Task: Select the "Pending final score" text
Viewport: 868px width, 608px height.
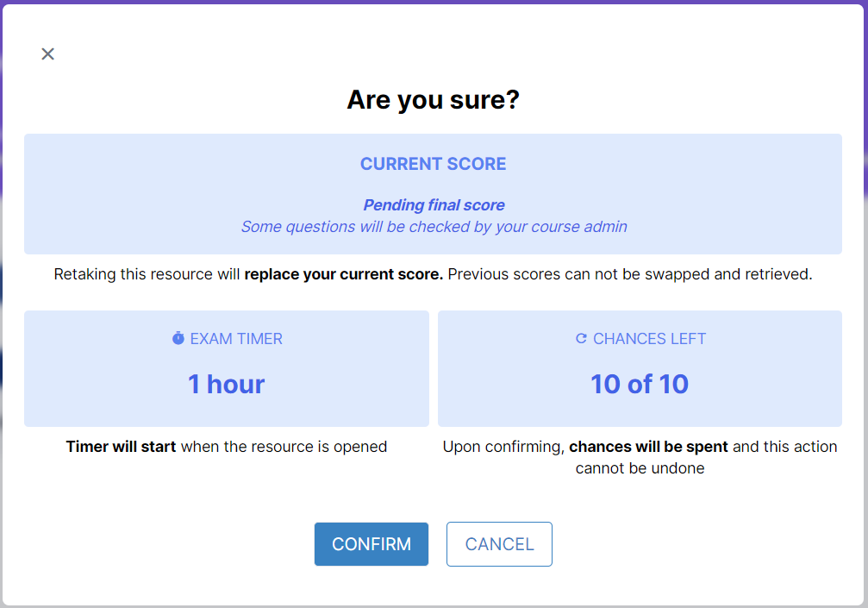Action: (434, 205)
